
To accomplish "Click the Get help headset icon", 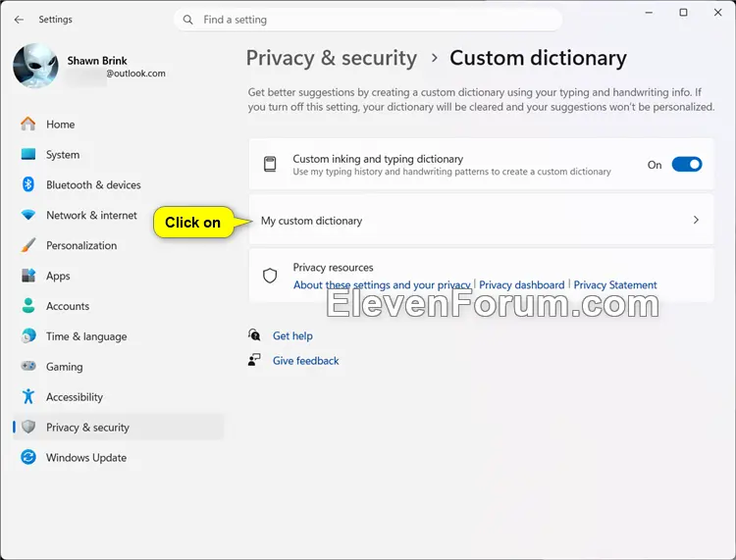I will 254,334.
